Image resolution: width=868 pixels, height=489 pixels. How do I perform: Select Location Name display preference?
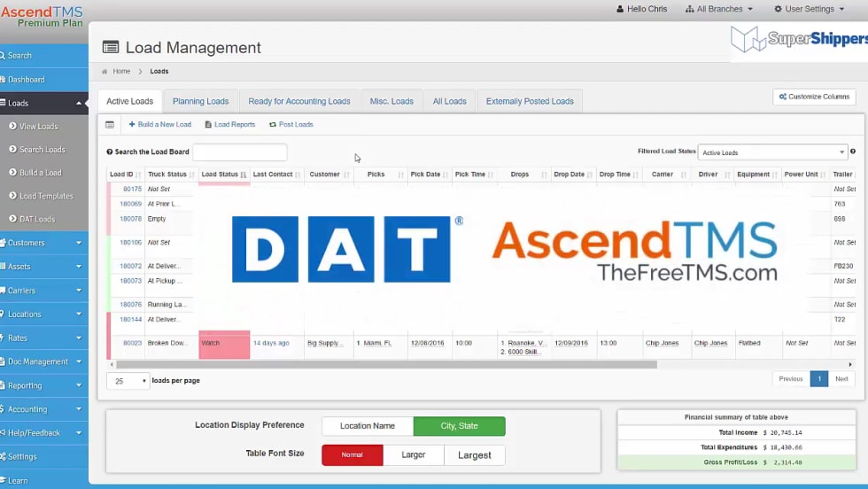click(x=367, y=426)
